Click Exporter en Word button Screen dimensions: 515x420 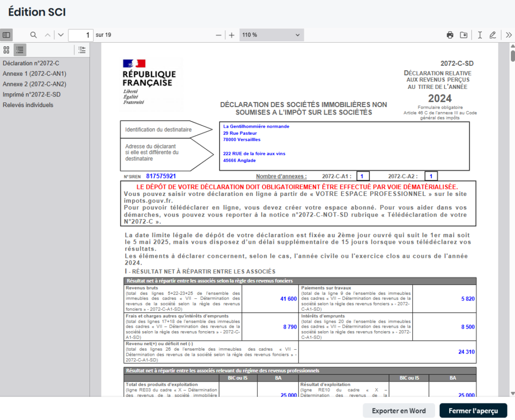pos(399,410)
